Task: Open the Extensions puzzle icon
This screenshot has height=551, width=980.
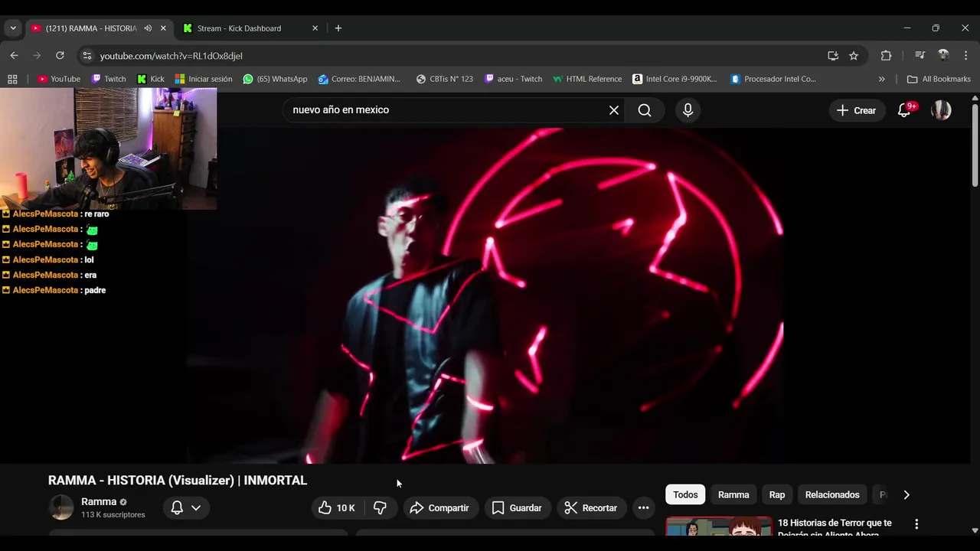Action: click(x=886, y=56)
